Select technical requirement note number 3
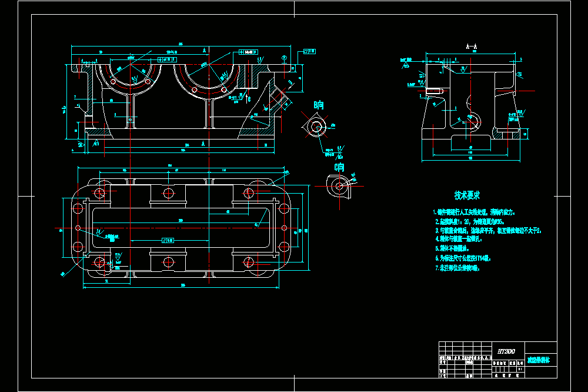Image resolution: width=588 pixels, height=392 pixels. point(488,231)
